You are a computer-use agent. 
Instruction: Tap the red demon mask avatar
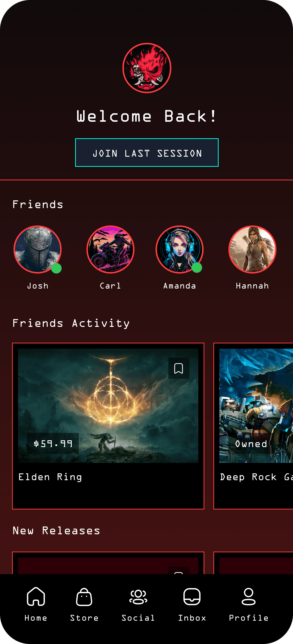click(x=147, y=68)
